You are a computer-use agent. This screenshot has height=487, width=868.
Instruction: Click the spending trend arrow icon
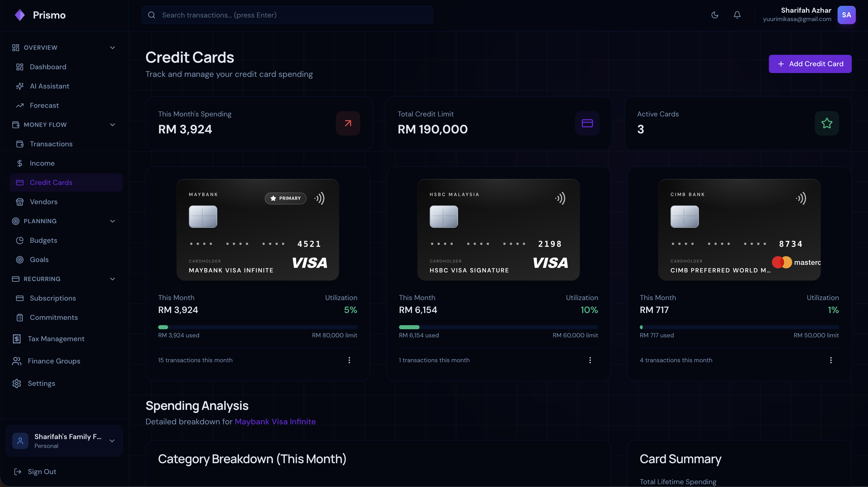348,123
